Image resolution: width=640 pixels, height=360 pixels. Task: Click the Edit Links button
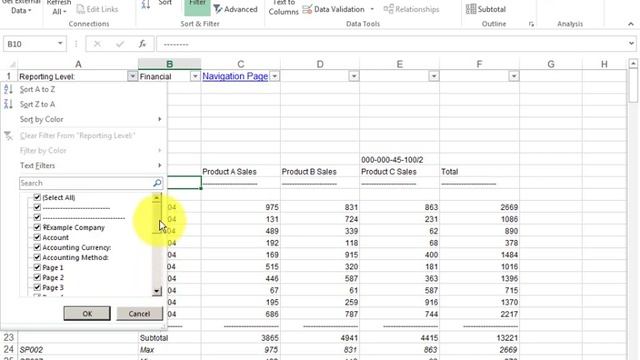97,9
